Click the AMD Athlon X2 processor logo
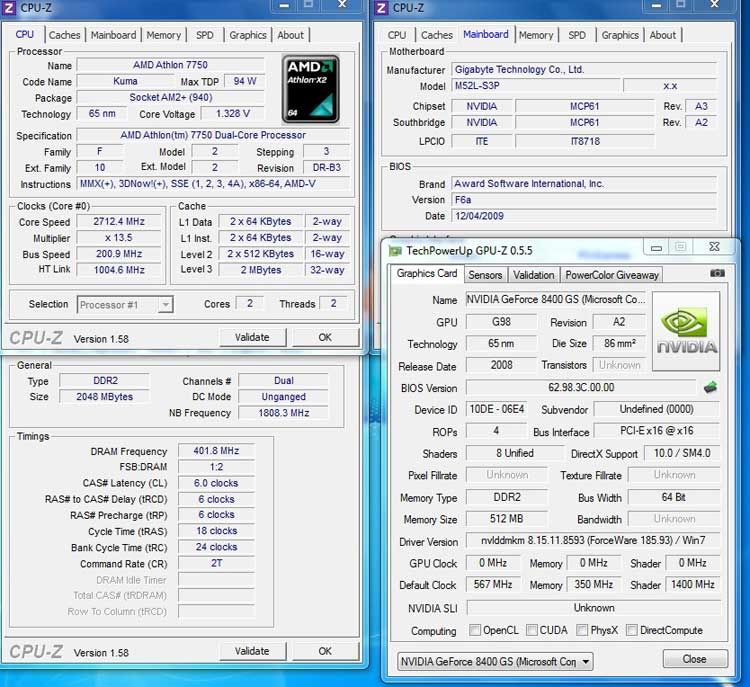The width and height of the screenshot is (750, 687). coord(310,89)
